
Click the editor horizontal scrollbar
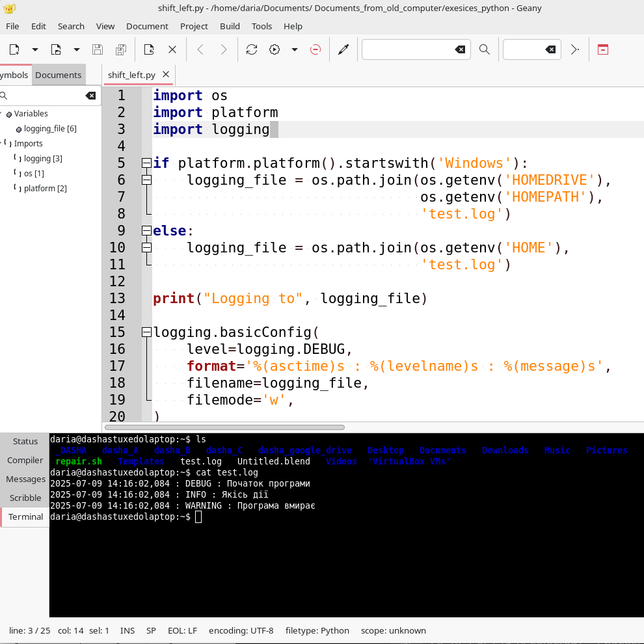tap(224, 427)
